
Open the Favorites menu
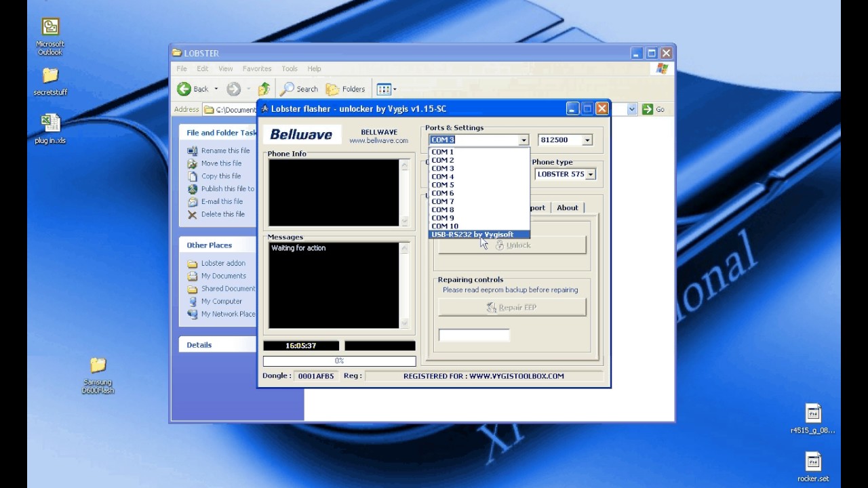(x=257, y=68)
